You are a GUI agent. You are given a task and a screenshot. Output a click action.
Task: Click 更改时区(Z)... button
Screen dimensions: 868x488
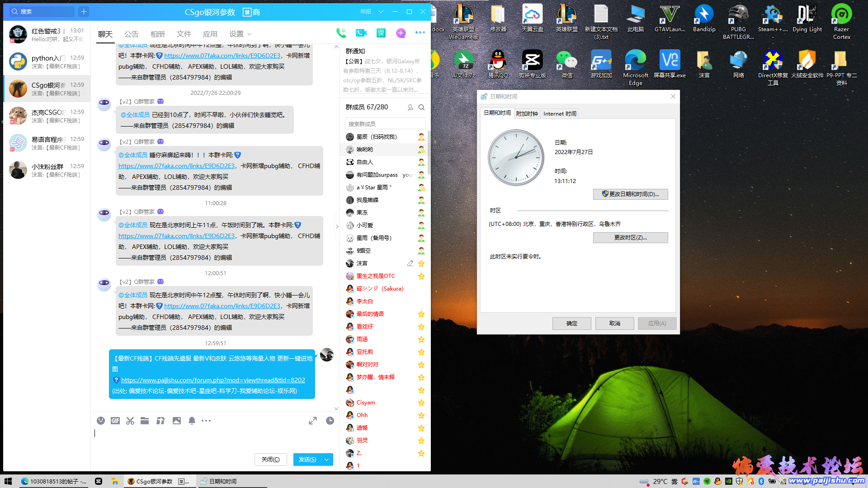pyautogui.click(x=630, y=238)
